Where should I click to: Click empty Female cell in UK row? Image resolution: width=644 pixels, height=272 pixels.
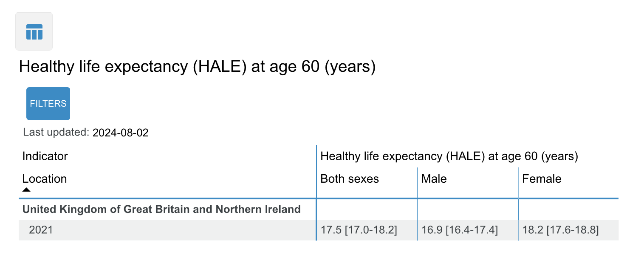pos(568,209)
